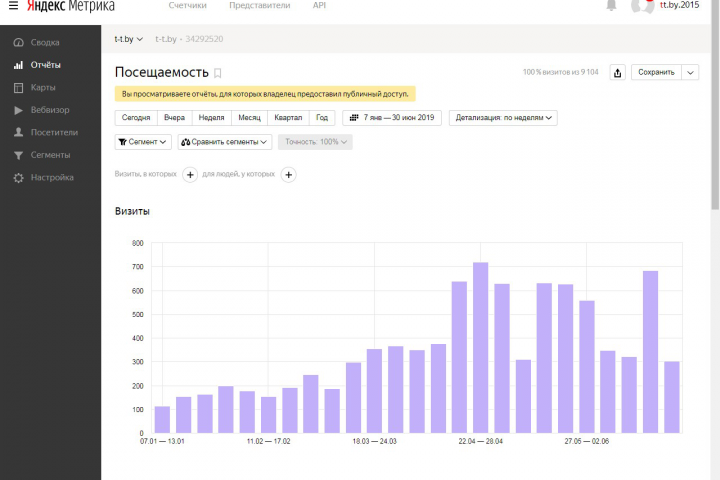Open Настройка in the sidebar
The width and height of the screenshot is (720, 480).
point(52,177)
